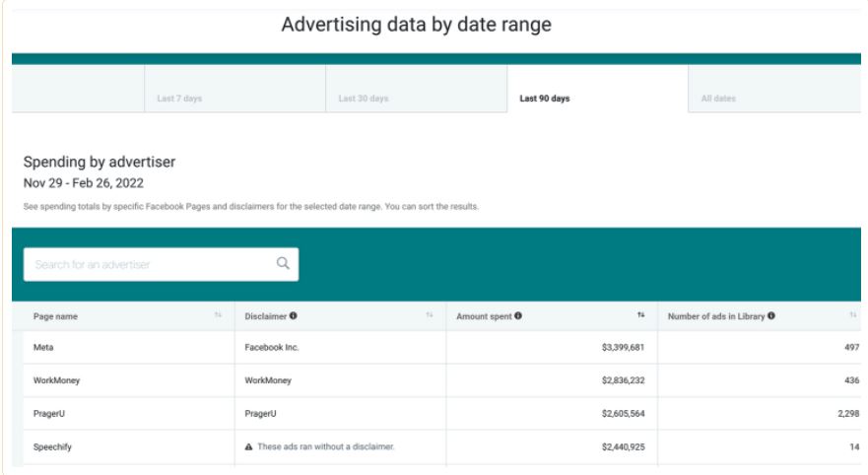The image size is (868, 475).
Task: Sort by Disclaimer column arrows
Action: pos(430,315)
